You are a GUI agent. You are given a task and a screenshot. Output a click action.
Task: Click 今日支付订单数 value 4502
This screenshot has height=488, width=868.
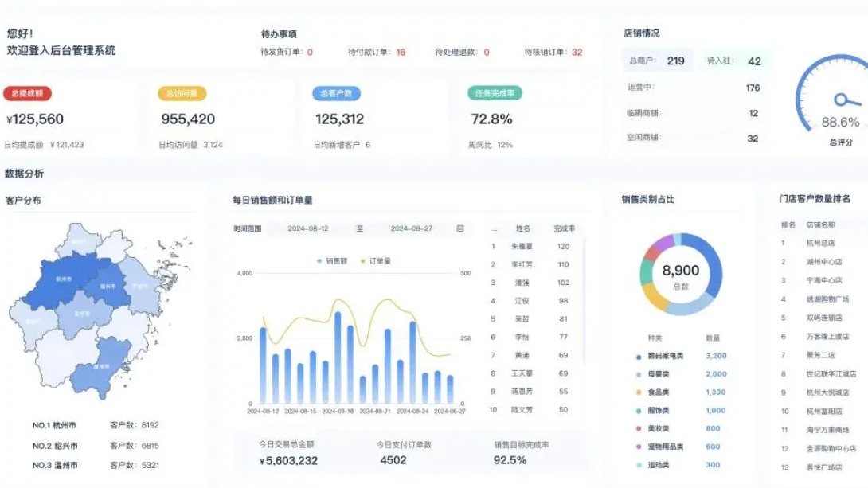tap(393, 460)
